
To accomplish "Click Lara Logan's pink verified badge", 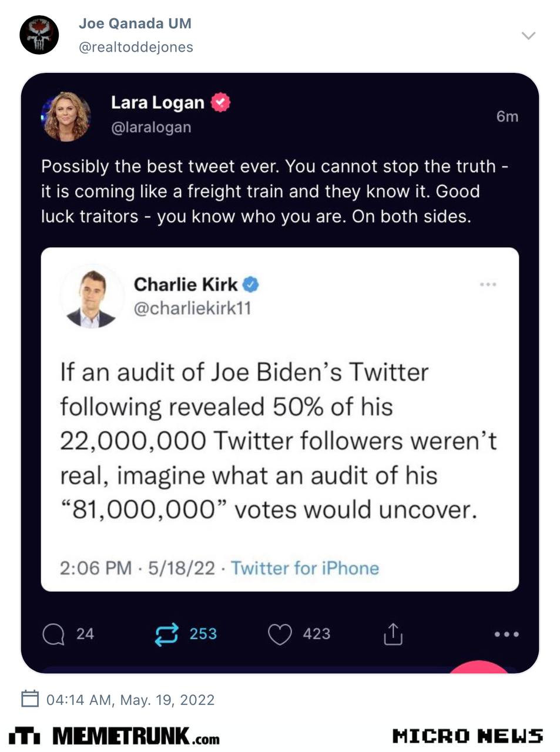I will [x=220, y=102].
